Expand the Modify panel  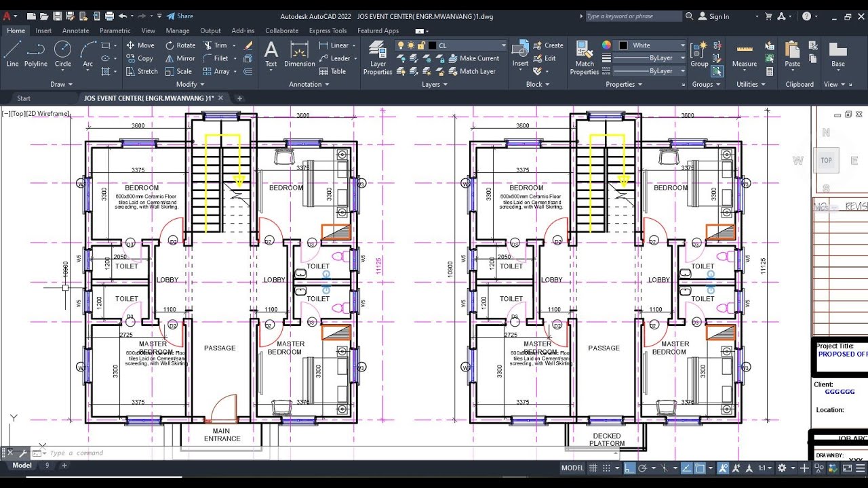(x=190, y=85)
